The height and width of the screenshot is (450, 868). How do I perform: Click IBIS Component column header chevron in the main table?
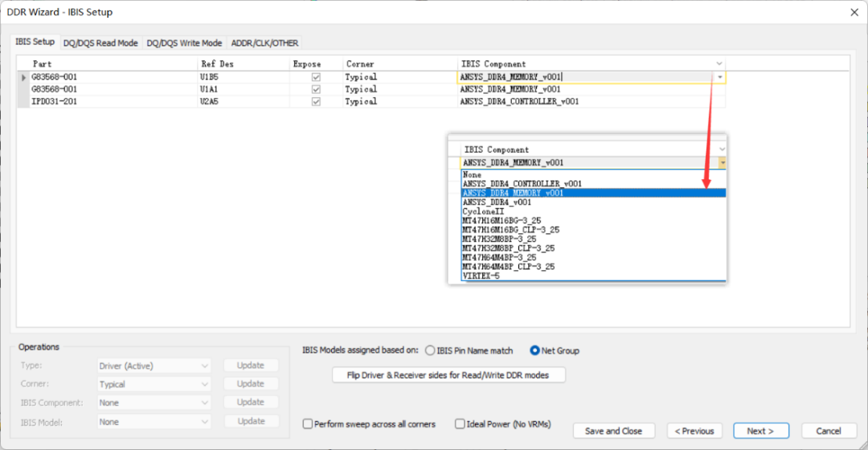click(x=719, y=63)
